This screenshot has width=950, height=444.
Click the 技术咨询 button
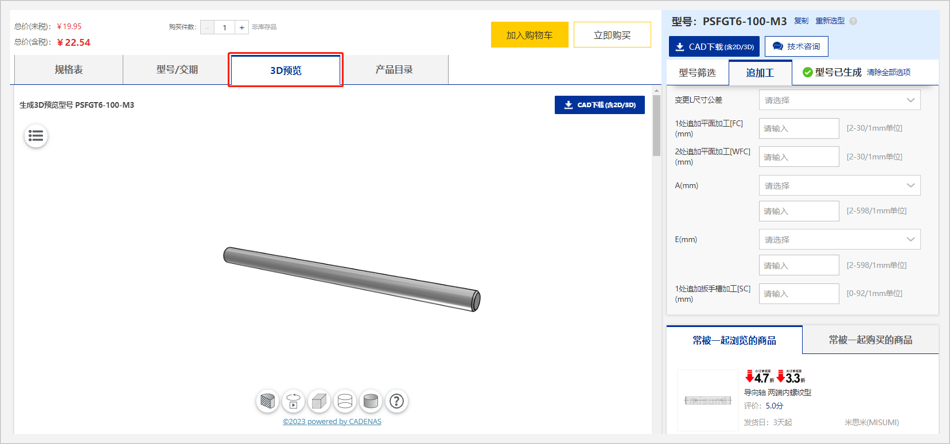click(x=796, y=47)
